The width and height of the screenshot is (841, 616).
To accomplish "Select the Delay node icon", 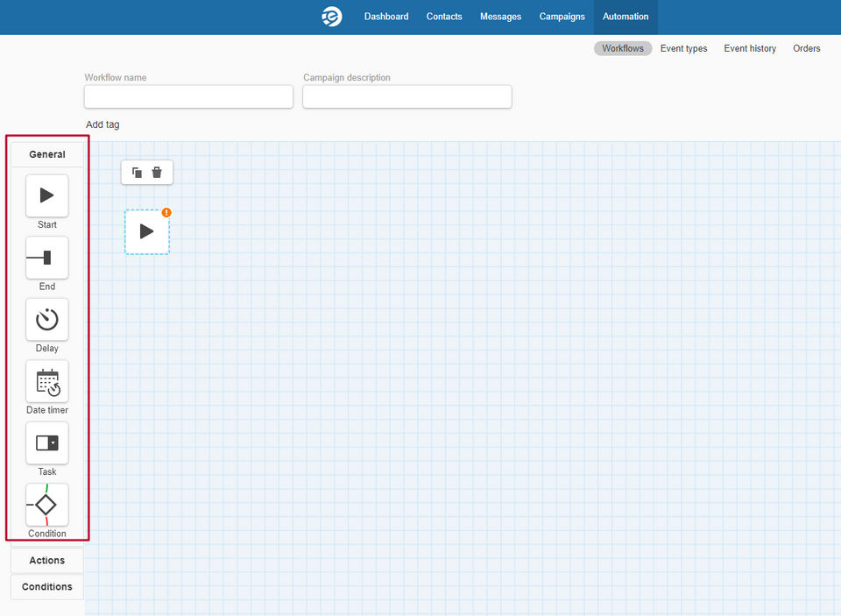I will tap(47, 319).
